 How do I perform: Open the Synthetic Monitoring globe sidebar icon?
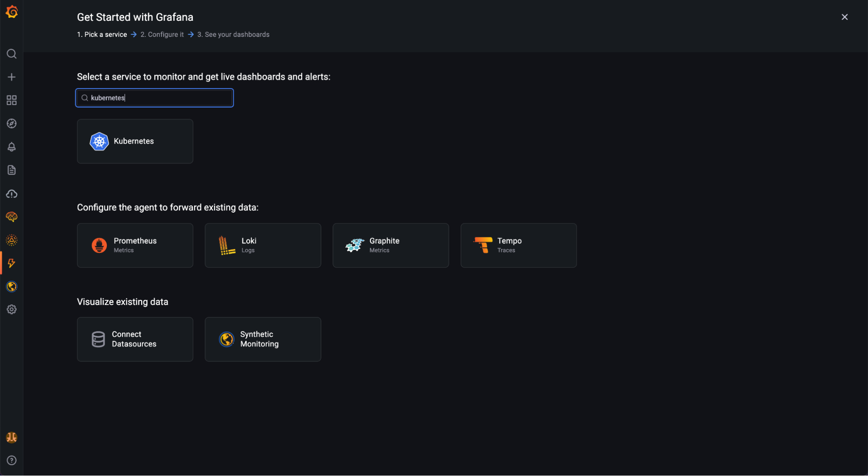click(12, 286)
